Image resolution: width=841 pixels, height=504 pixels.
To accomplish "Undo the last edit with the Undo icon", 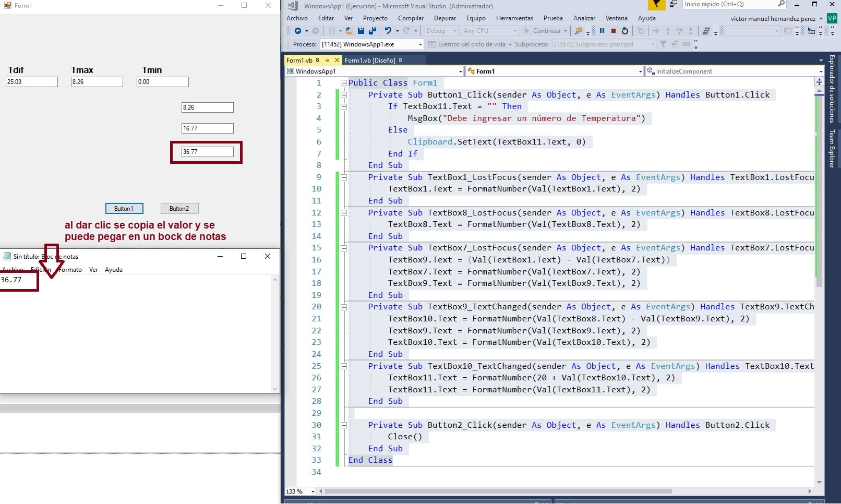I will pyautogui.click(x=389, y=31).
